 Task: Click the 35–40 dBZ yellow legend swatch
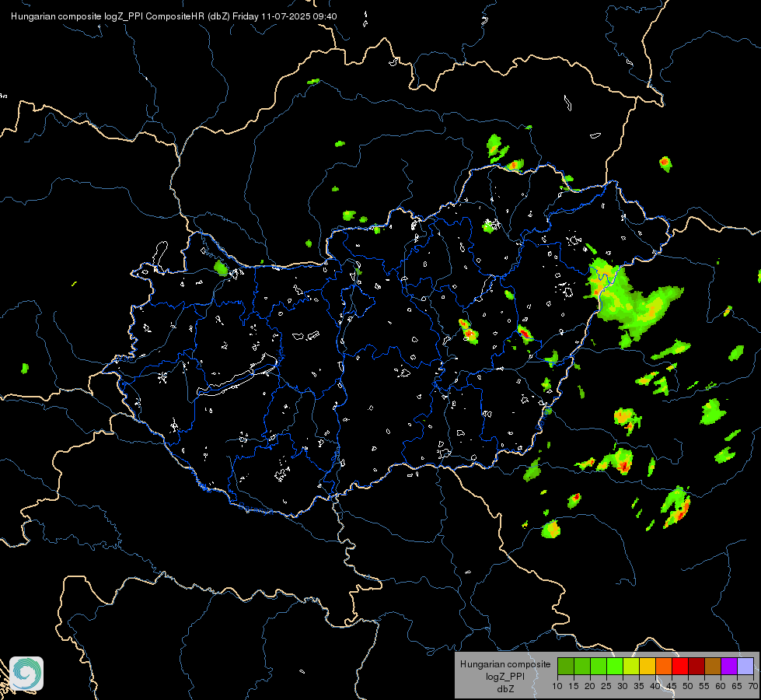tap(648, 666)
